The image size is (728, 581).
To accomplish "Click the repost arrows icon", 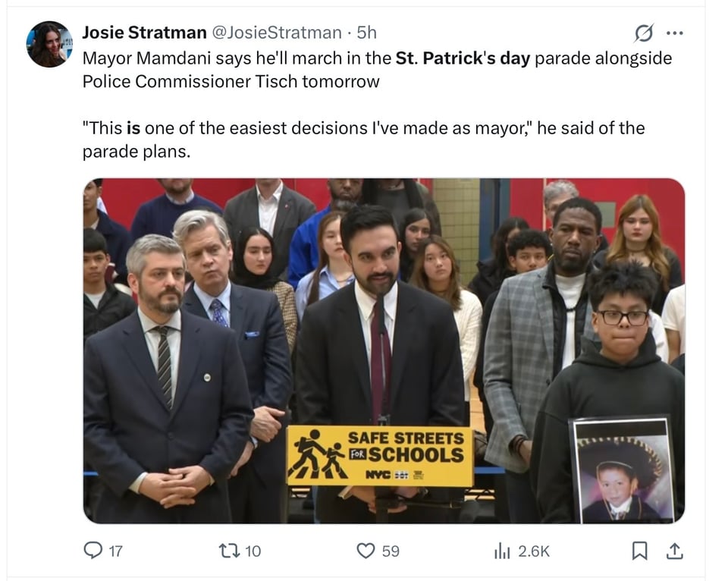I will click(229, 551).
